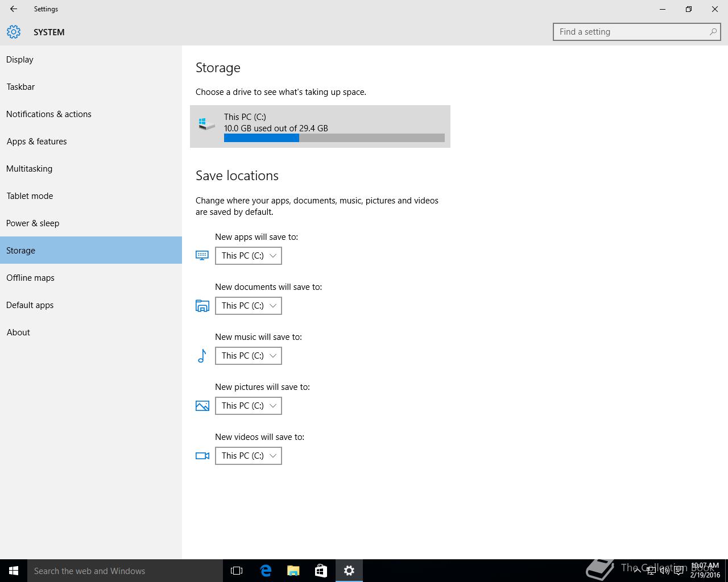Image resolution: width=728 pixels, height=582 pixels.
Task: Select the Storage sidebar item
Action: tap(91, 250)
